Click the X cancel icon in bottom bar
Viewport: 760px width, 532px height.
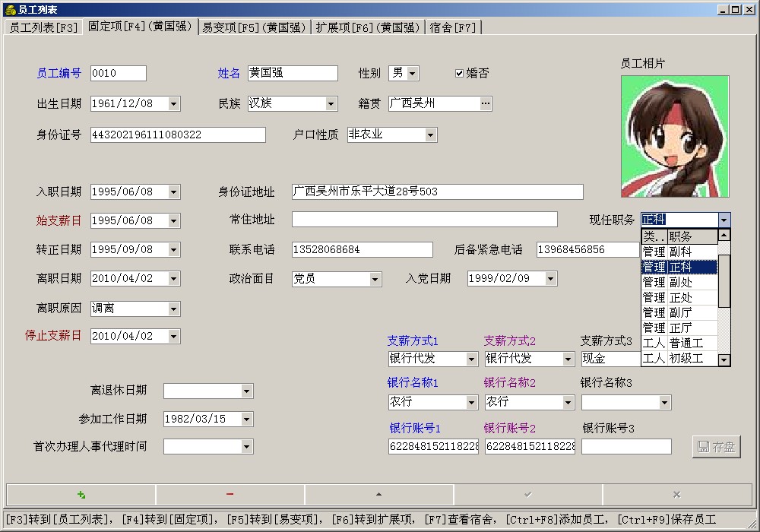click(677, 495)
